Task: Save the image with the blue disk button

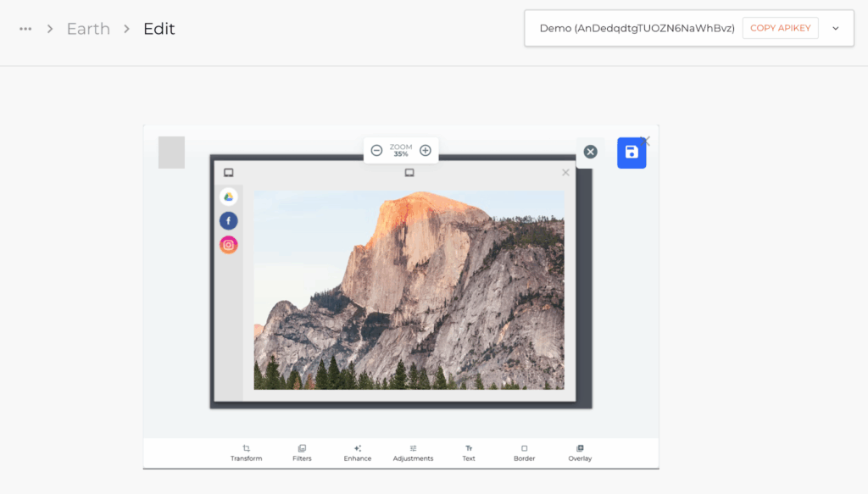Action: pyautogui.click(x=631, y=153)
